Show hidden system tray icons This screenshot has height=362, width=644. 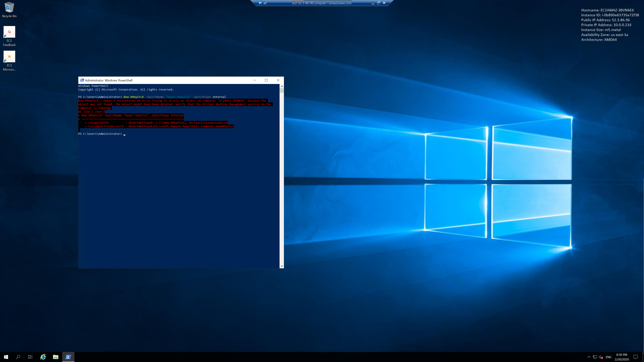tap(589, 357)
